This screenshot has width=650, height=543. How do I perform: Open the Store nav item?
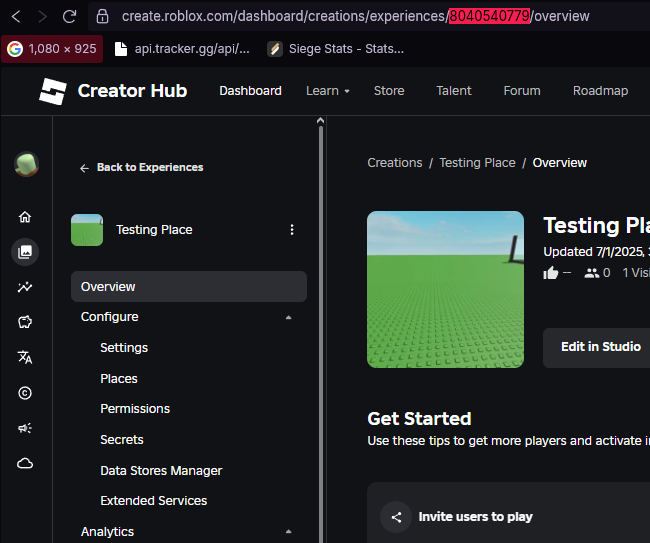pyautogui.click(x=389, y=91)
